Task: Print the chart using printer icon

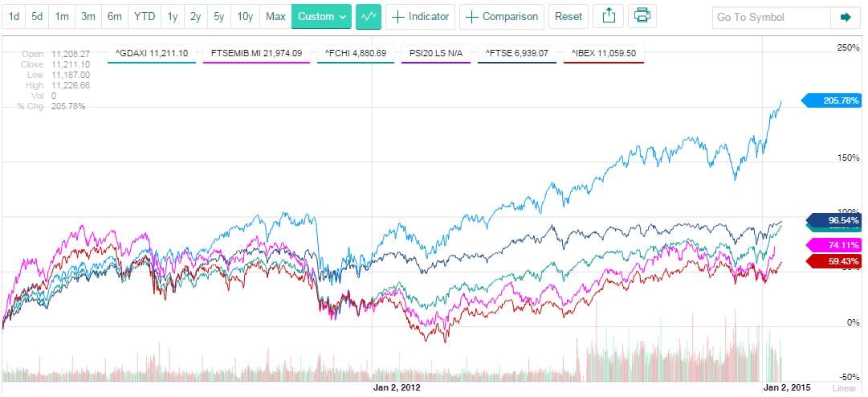Action: pos(641,16)
